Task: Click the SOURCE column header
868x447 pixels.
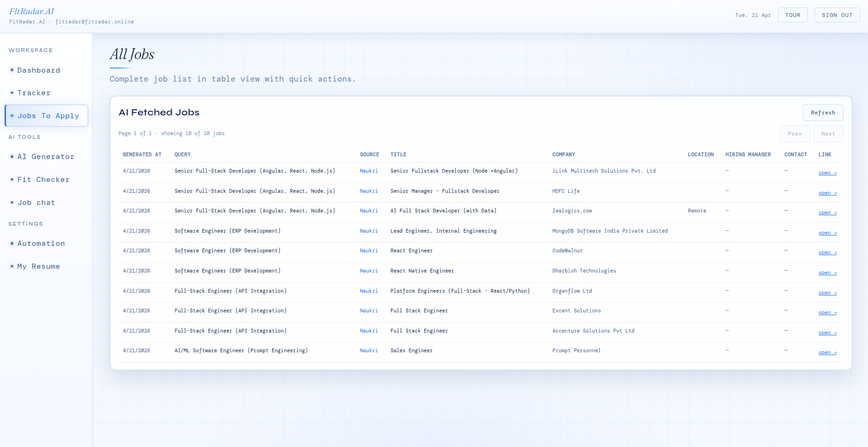Action: click(370, 154)
